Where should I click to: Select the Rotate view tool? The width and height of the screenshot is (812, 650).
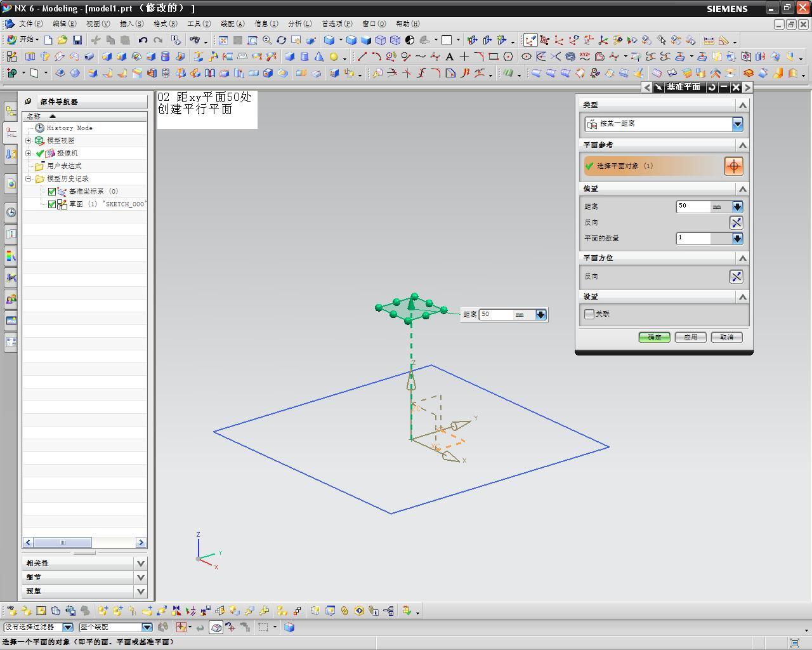click(282, 40)
